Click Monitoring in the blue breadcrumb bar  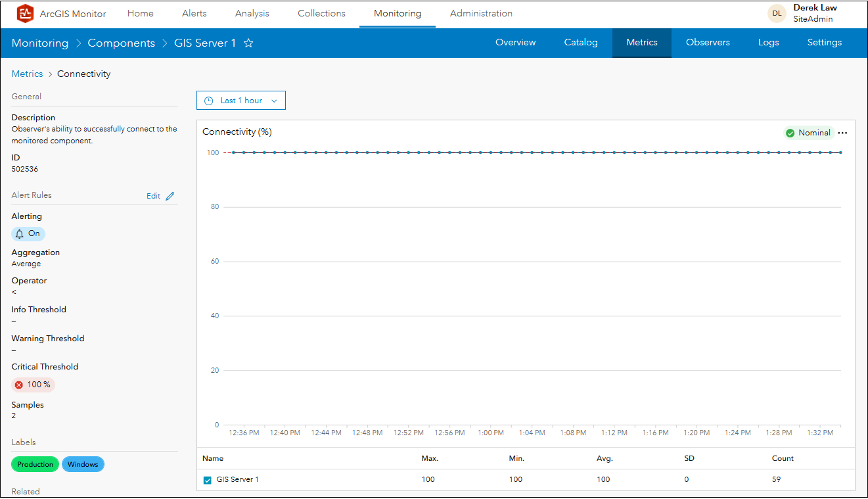click(40, 43)
